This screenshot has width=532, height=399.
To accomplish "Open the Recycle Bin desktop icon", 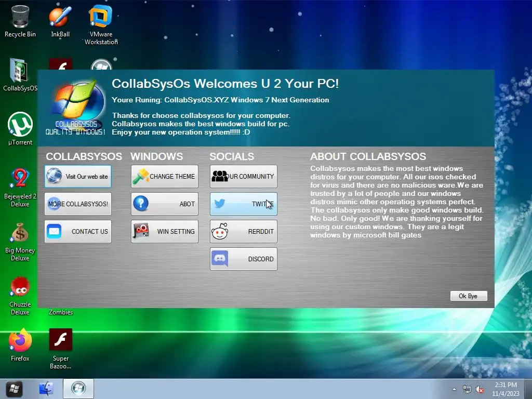I will (20, 21).
